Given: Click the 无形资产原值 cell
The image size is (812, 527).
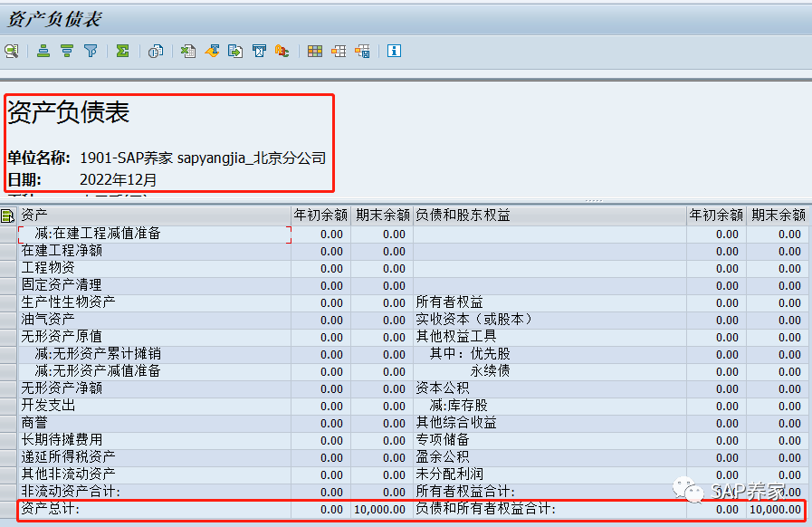Looking at the screenshot, I should click(x=154, y=338).
